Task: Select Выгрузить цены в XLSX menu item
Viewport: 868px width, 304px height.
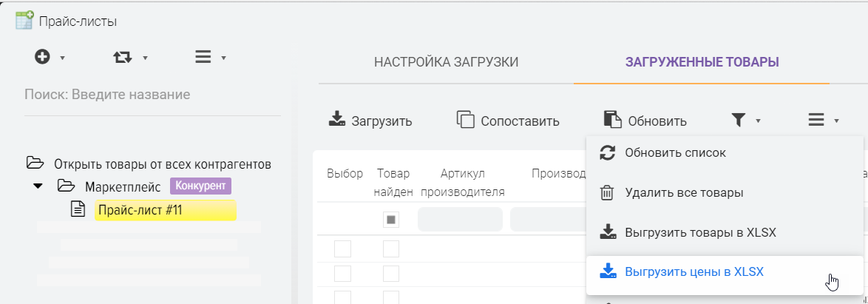Action: (x=694, y=272)
